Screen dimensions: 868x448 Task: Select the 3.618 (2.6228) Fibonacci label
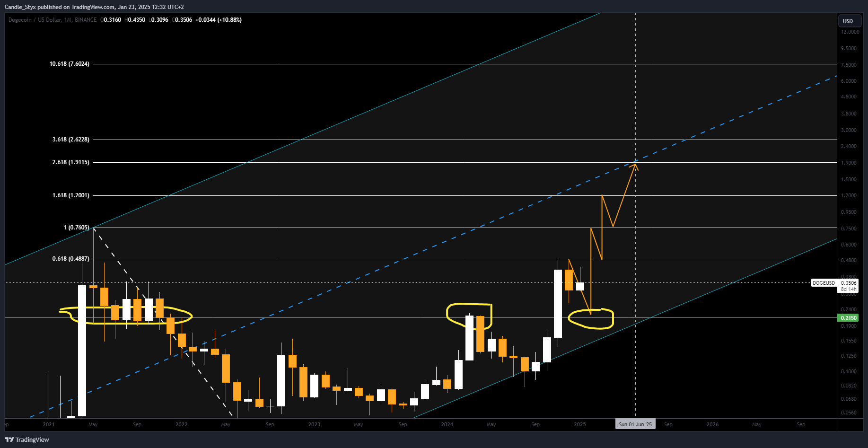click(71, 140)
